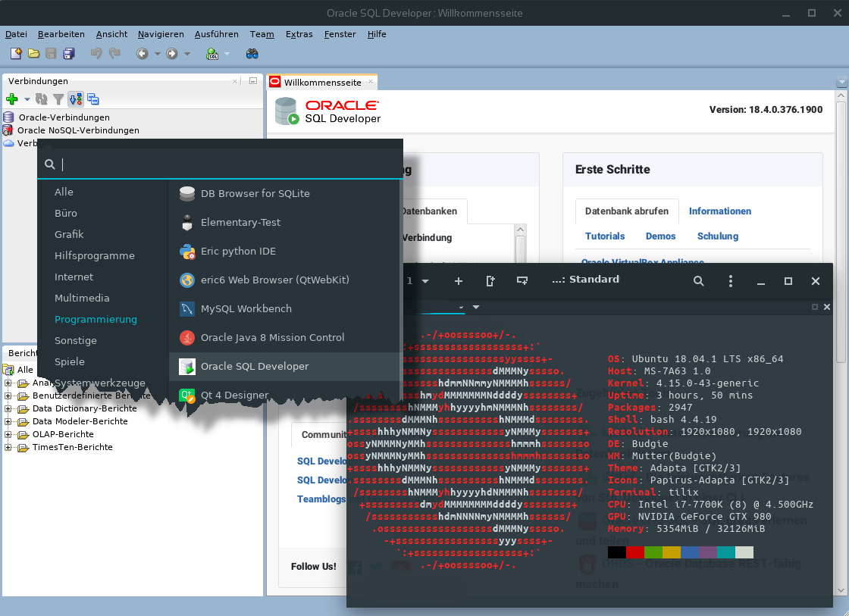Switch to the Datenbank abrufen tab
Image resolution: width=849 pixels, height=616 pixels.
[626, 211]
